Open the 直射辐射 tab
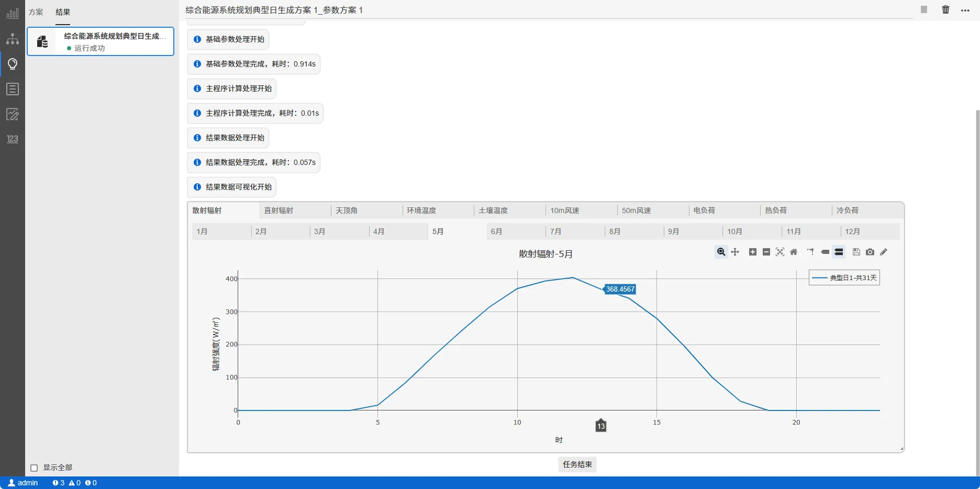Viewport: 980px width, 489px height. (x=295, y=210)
